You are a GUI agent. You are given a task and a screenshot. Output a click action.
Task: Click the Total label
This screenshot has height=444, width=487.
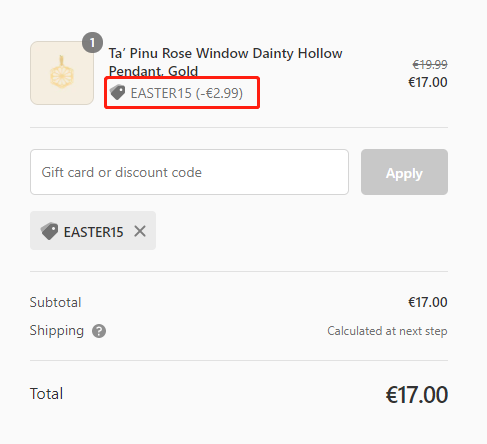pos(46,394)
